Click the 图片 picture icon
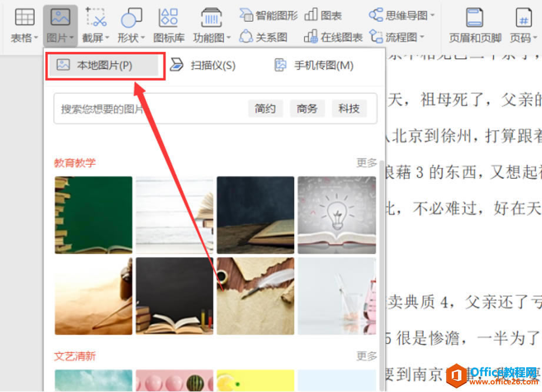This screenshot has width=542, height=392. [60, 17]
